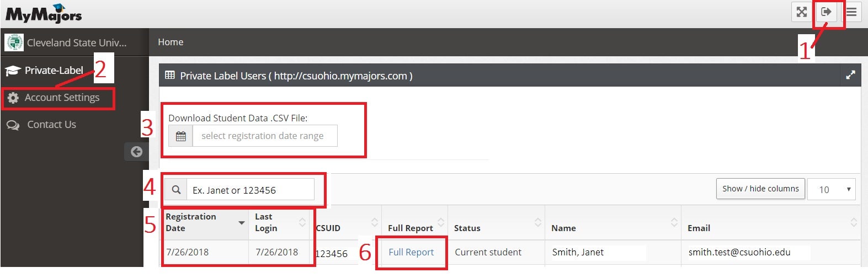Click the calendar icon for date range
This screenshot has width=868, height=278.
pyautogui.click(x=180, y=136)
